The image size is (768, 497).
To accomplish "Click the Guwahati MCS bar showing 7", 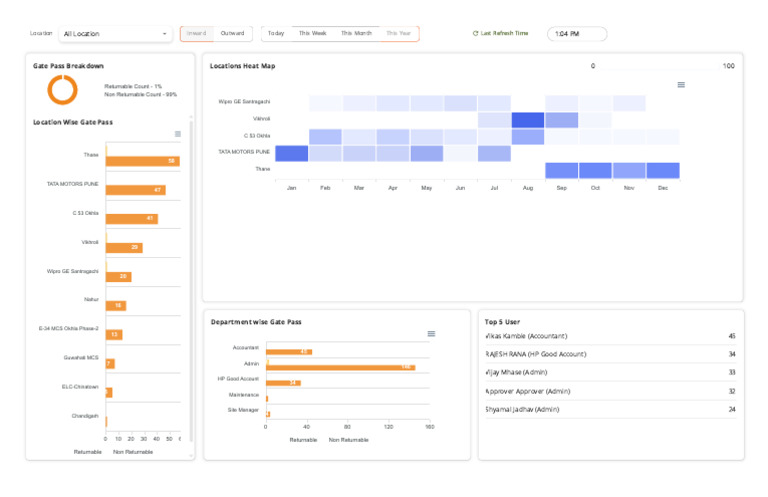I will point(110,363).
